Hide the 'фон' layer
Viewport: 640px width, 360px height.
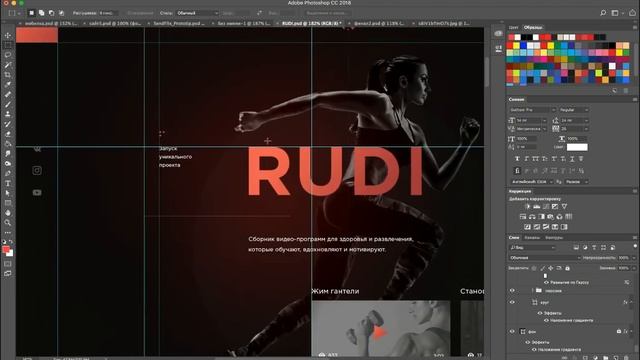pyautogui.click(x=512, y=332)
